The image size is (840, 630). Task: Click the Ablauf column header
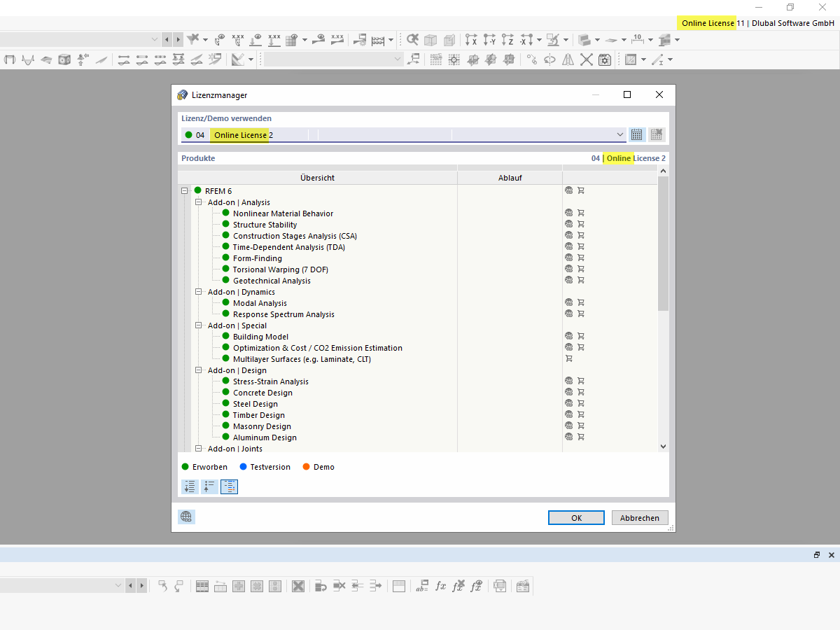point(510,178)
